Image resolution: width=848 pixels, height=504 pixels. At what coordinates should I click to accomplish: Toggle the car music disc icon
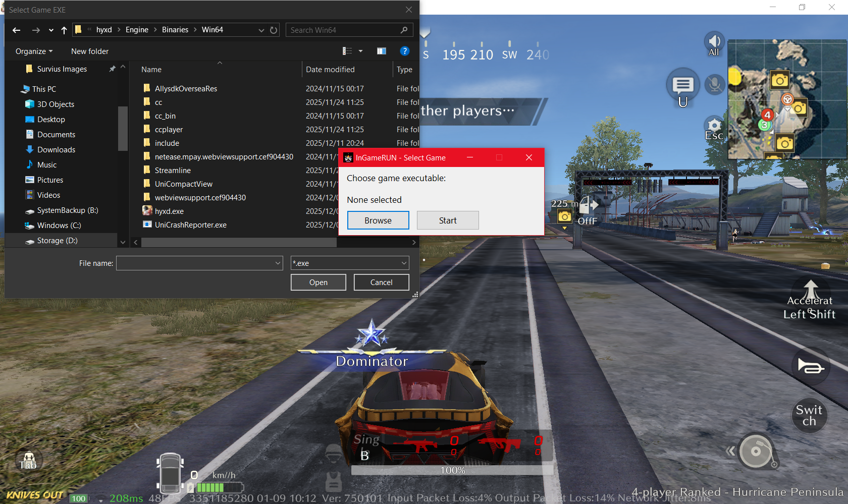(756, 451)
